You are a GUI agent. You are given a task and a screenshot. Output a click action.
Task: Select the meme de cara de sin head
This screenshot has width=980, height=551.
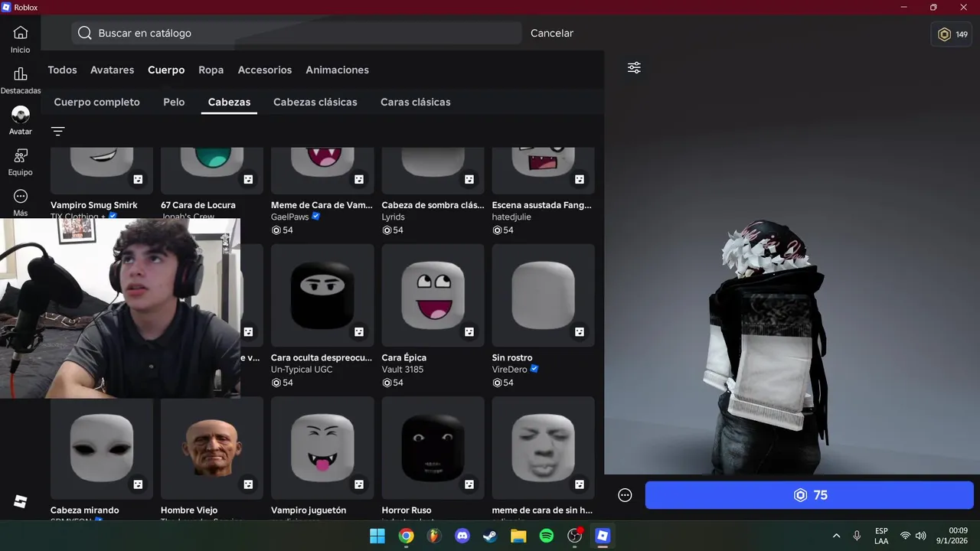[543, 448]
